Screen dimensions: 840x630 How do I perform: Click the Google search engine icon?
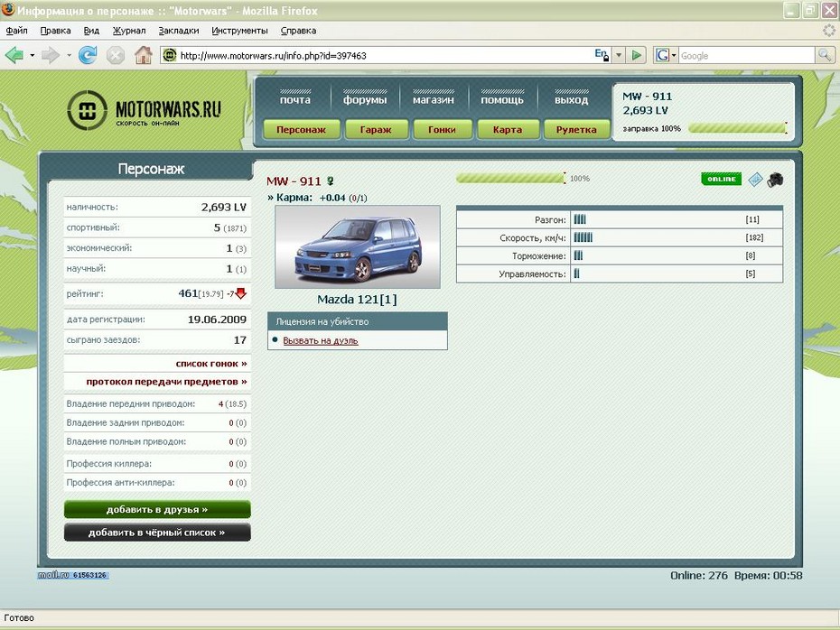click(662, 55)
